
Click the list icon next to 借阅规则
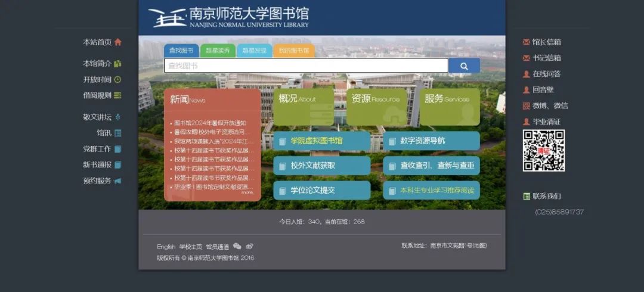[118, 95]
